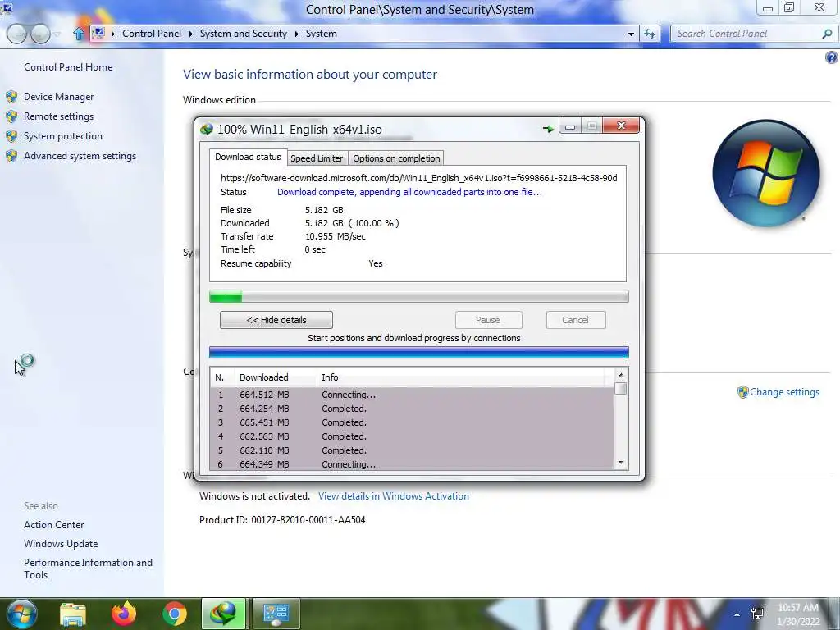Click System protection shield icon
840x630 pixels.
[11, 136]
